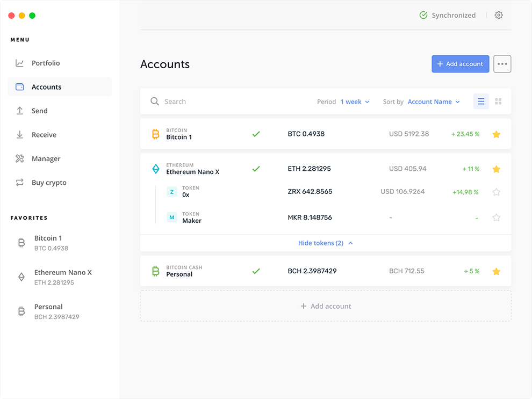
Task: Click the search magnifier icon
Action: [x=154, y=101]
